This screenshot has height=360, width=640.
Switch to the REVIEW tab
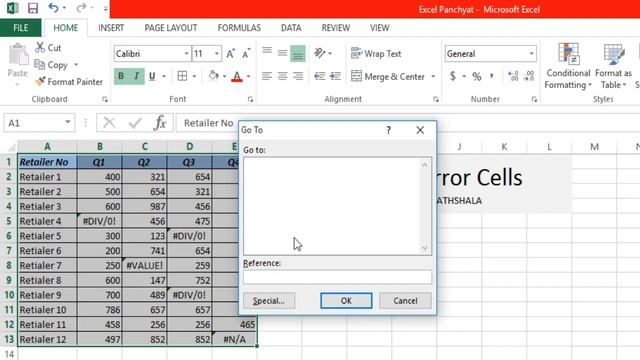point(336,28)
